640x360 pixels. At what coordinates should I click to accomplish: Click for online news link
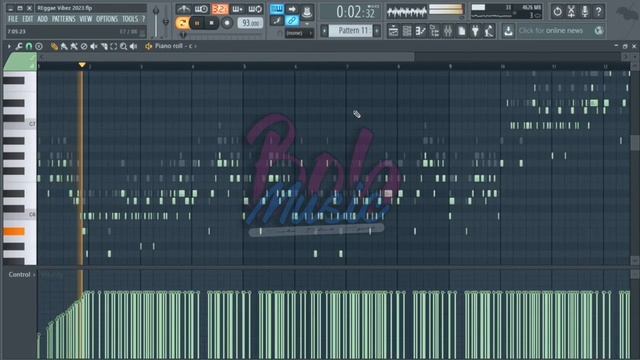pyautogui.click(x=551, y=31)
